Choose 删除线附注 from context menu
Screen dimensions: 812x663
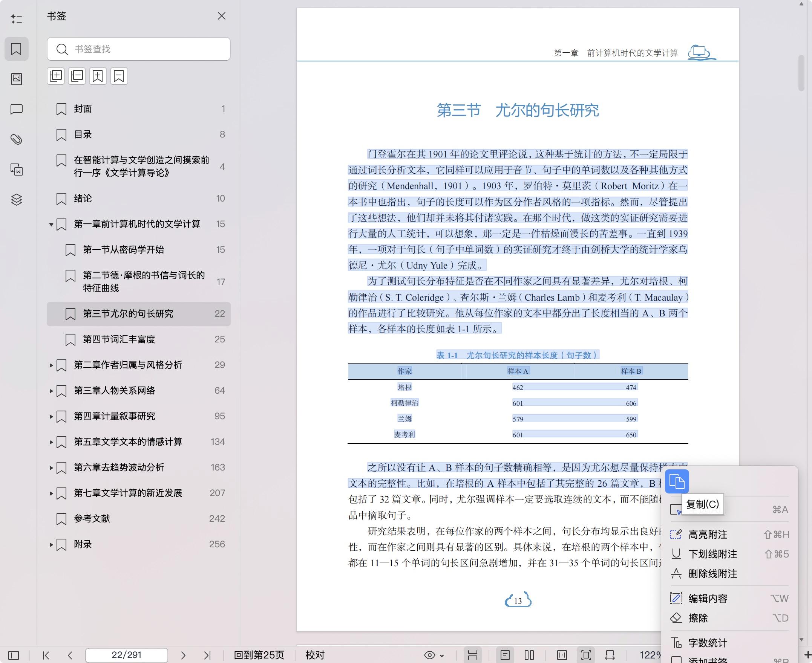tap(729, 574)
